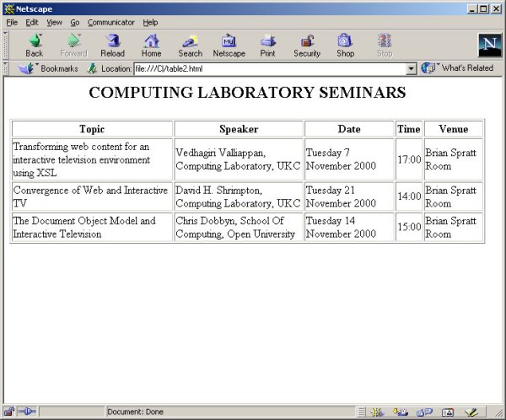The width and height of the screenshot is (506, 420).
Task: Open the Search toolbar button
Action: pos(191,46)
